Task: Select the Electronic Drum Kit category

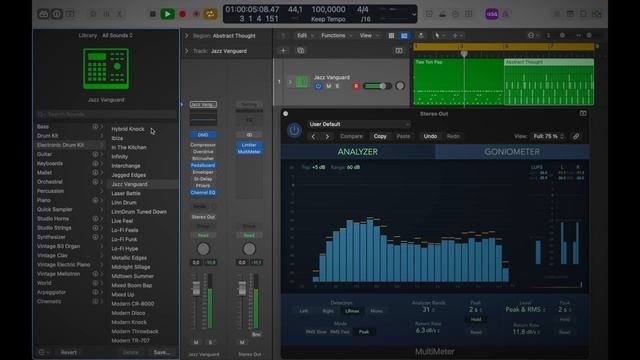Action: point(70,145)
